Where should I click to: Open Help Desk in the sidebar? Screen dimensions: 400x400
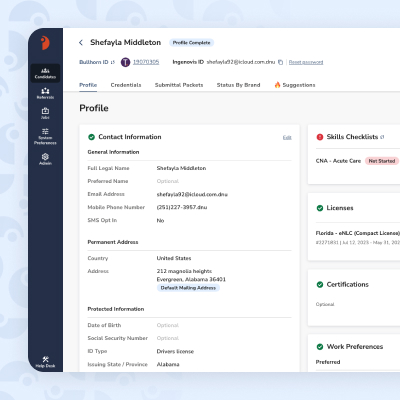point(45,362)
